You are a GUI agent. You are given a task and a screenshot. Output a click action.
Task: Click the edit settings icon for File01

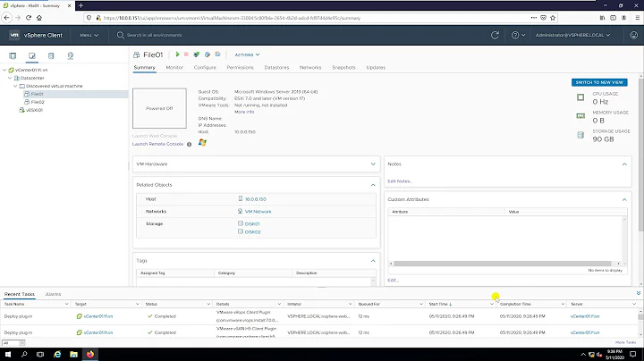[208, 55]
